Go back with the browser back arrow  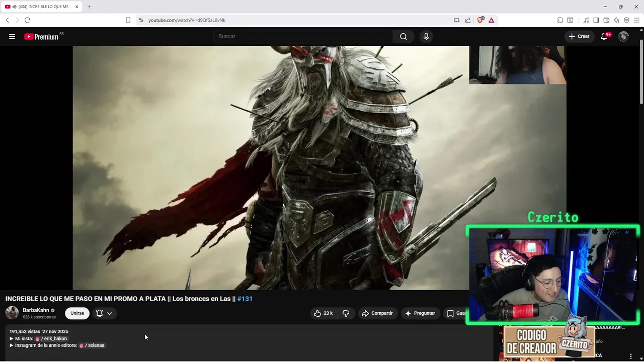pyautogui.click(x=7, y=20)
